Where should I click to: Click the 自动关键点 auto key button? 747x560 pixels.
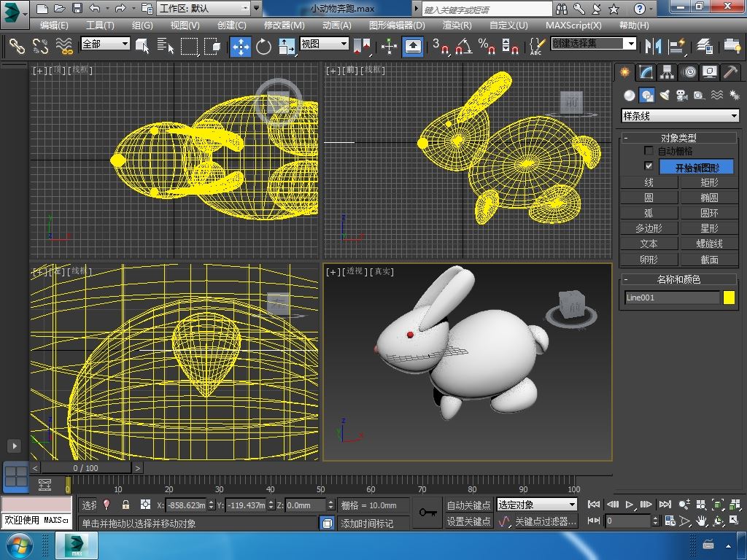468,505
